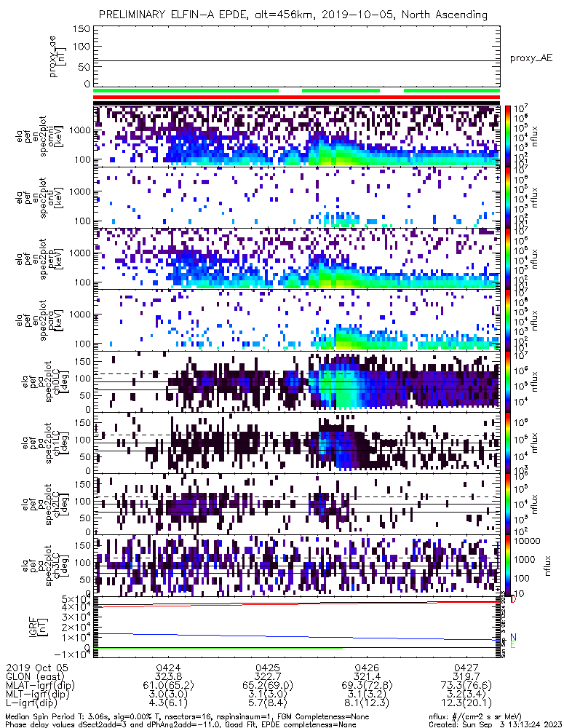564x728 pixels.
Task: Click the MLAT value 65.2(69.0)
Action: pyautogui.click(x=268, y=686)
